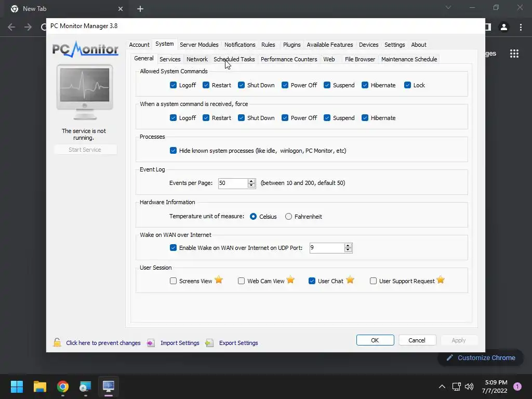The width and height of the screenshot is (532, 399).
Task: Decrease UDP Port value
Action: point(348,250)
